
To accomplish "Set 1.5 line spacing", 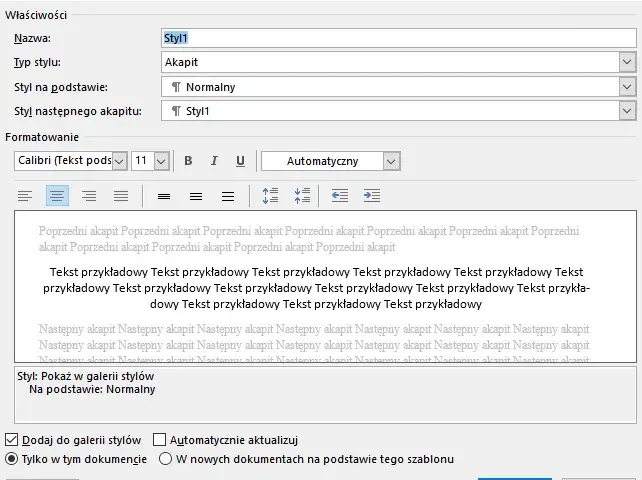I will click(x=196, y=196).
